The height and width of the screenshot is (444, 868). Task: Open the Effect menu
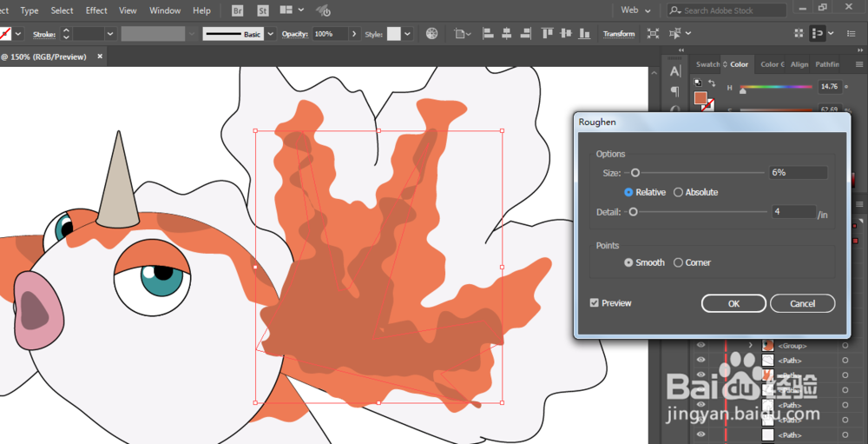[96, 10]
